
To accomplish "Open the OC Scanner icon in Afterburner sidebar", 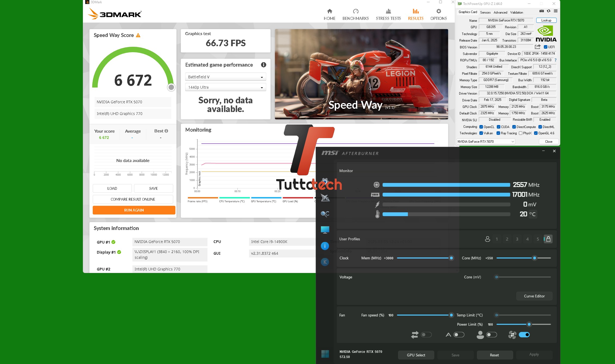I will tap(325, 214).
